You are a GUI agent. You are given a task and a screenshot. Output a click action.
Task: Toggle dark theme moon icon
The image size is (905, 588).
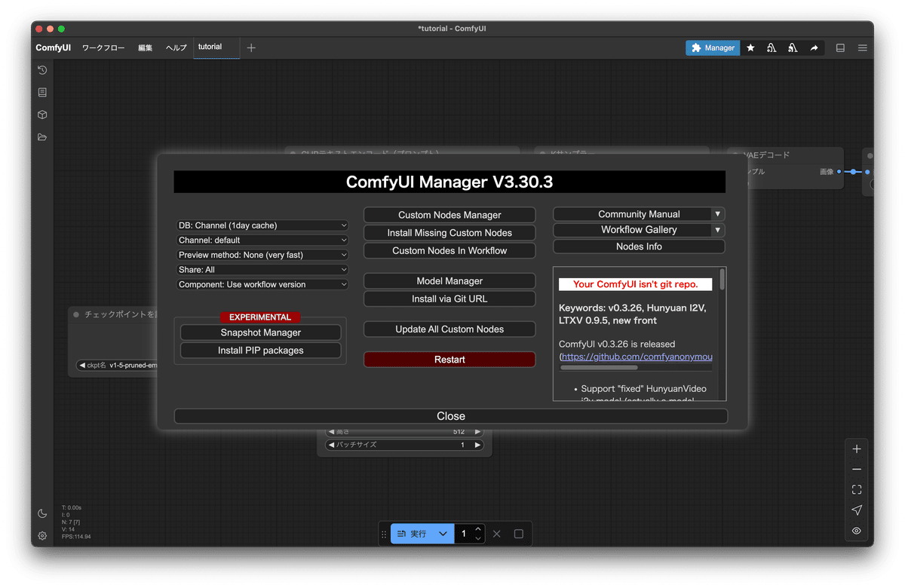pyautogui.click(x=42, y=513)
